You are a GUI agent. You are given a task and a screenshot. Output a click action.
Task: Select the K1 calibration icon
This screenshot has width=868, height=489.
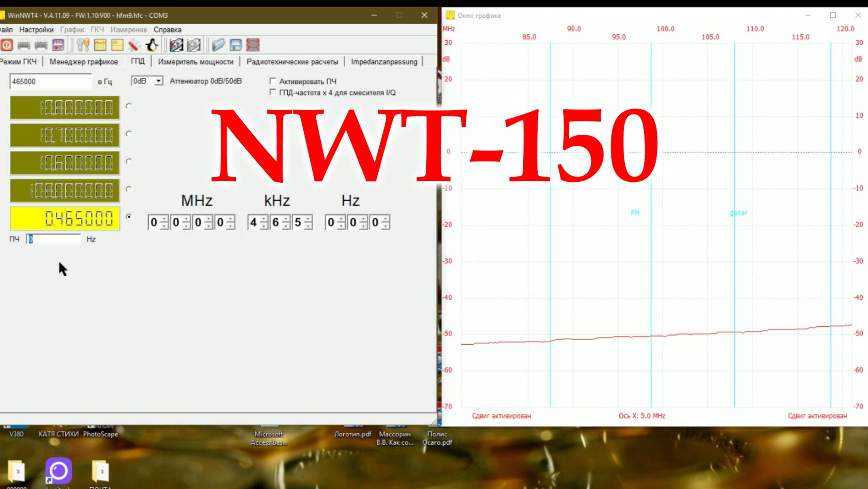coord(176,45)
